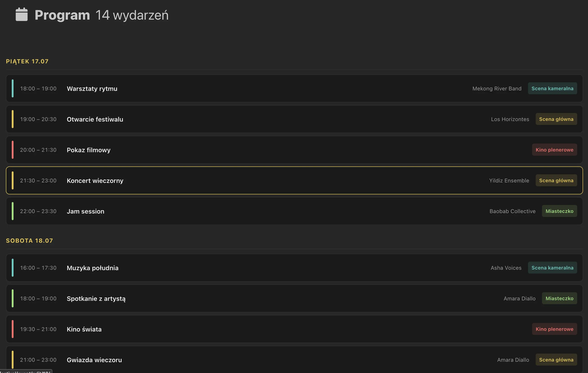Click the Yildiz Ensemble artist name
This screenshot has height=373, width=588.
click(x=509, y=180)
